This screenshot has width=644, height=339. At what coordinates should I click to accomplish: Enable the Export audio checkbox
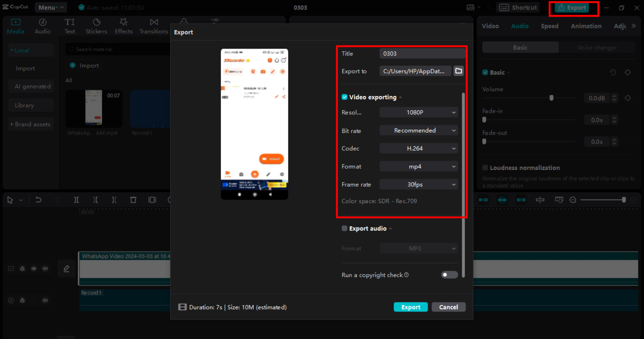[344, 228]
